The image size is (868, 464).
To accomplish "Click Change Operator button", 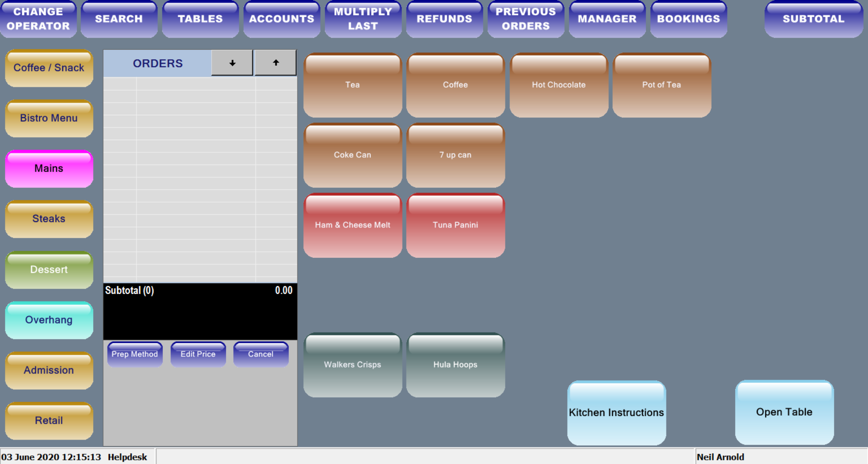I will [38, 19].
